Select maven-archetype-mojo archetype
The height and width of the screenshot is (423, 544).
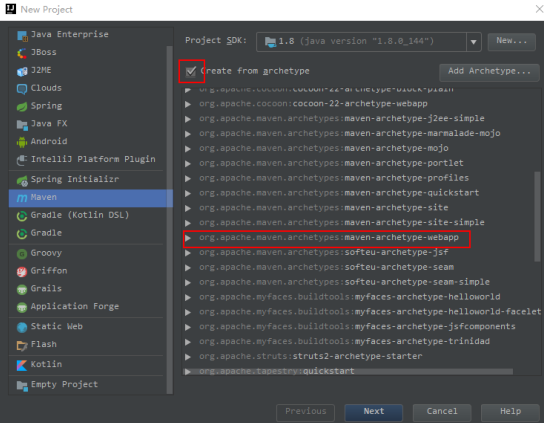point(324,149)
